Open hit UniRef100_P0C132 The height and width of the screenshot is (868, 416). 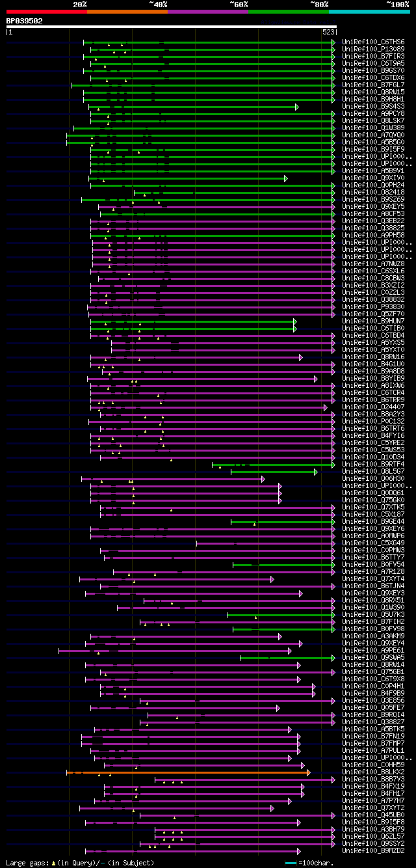point(373,421)
